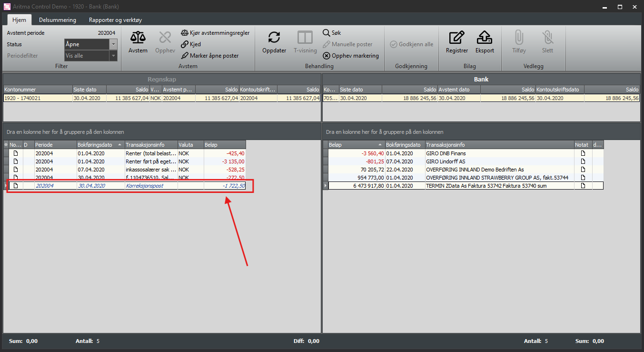Select account row 1920 - 1740021
This screenshot has width=644, height=352.
[x=38, y=98]
